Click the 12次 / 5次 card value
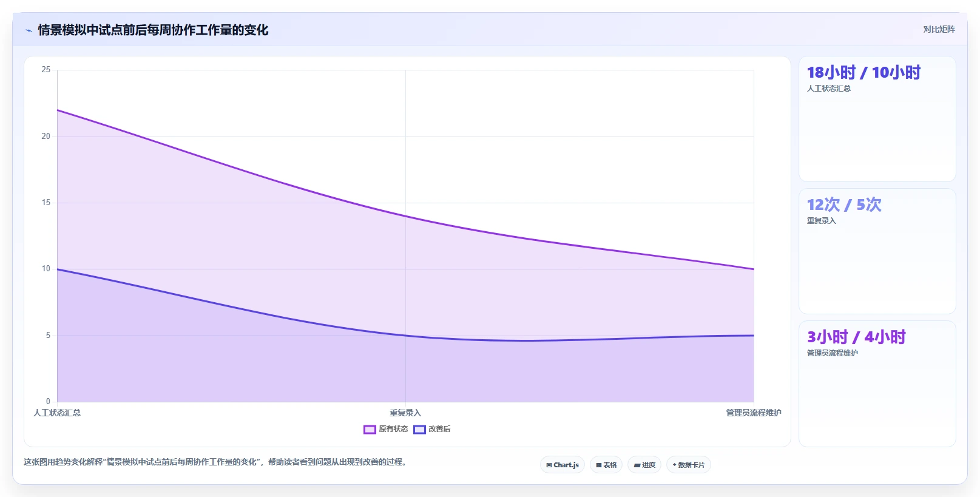 coord(844,205)
